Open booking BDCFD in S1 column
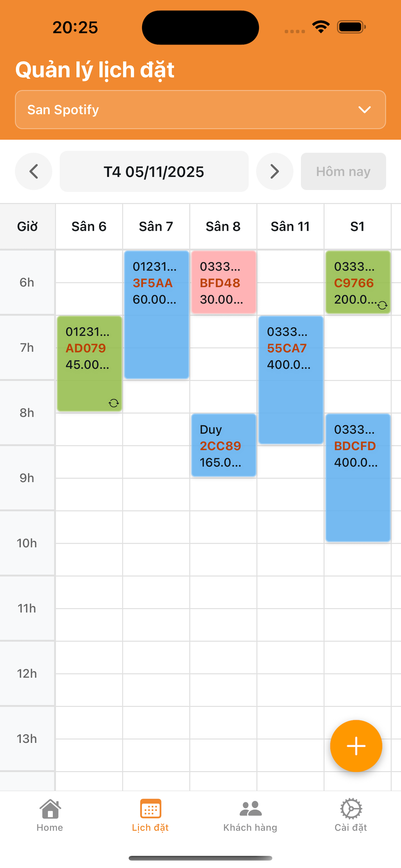The height and width of the screenshot is (868, 401). click(357, 478)
